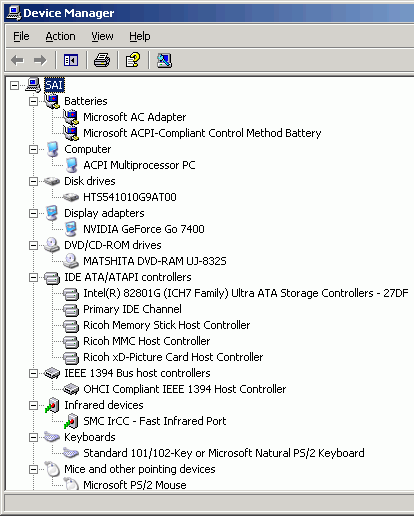Viewport: 414px width, 516px height.
Task: Collapse the Disk drives category
Action: tap(33, 181)
